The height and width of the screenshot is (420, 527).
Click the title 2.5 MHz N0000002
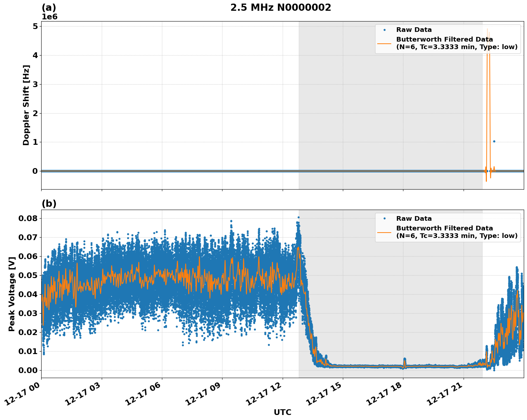click(281, 7)
